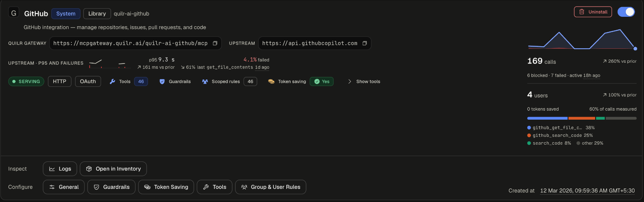Click the 4 users count

tap(537, 95)
